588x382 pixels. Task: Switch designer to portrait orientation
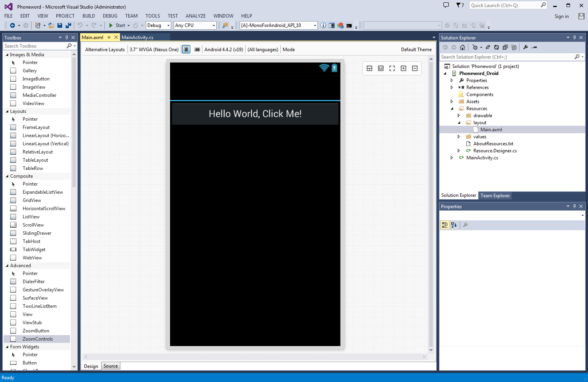(186, 50)
